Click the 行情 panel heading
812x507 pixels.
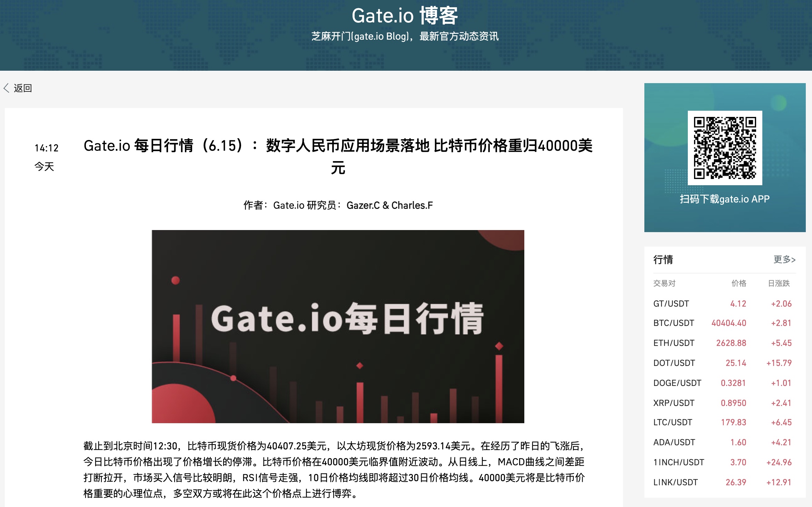pos(663,259)
